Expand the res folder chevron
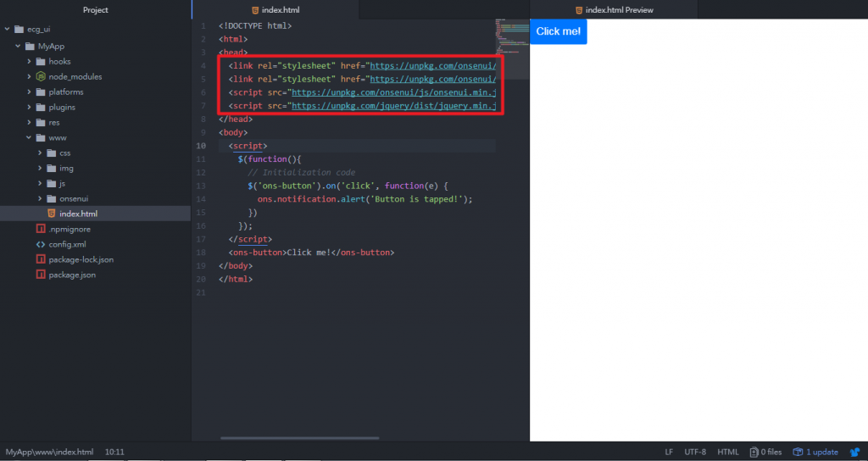868x461 pixels. (x=29, y=122)
